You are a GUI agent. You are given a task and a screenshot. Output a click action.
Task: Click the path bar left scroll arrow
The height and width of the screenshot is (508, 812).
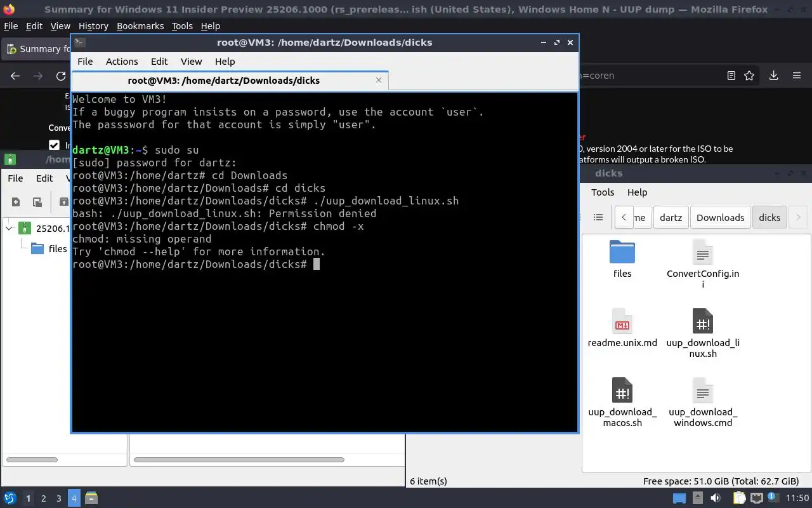pyautogui.click(x=624, y=217)
